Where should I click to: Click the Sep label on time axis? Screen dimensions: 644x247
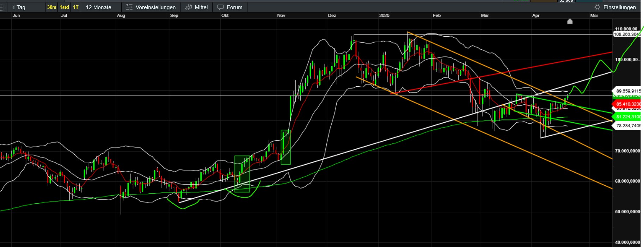click(x=174, y=16)
